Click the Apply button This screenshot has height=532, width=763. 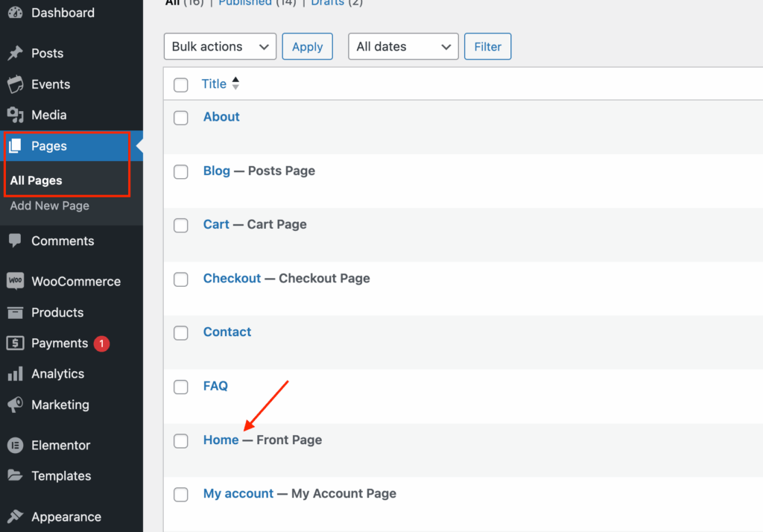click(x=308, y=47)
